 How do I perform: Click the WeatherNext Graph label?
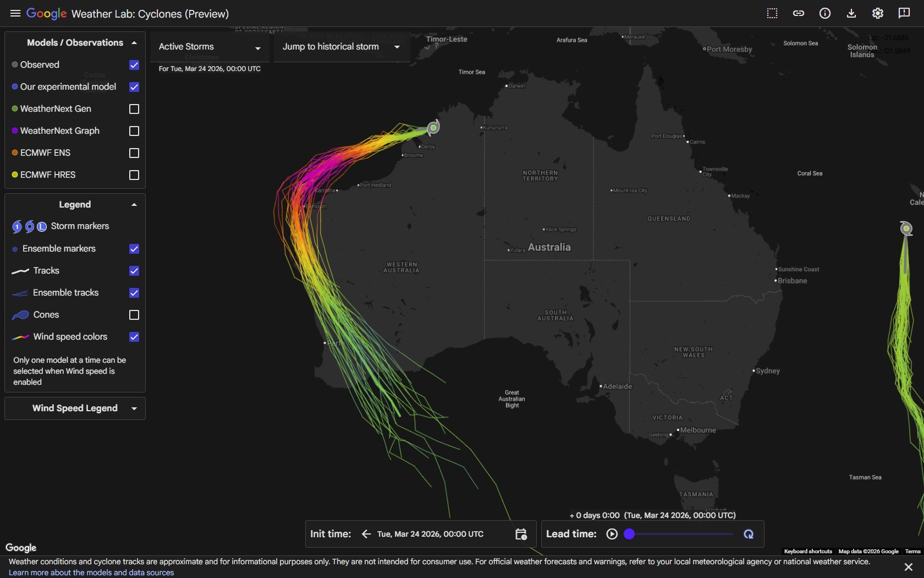pyautogui.click(x=60, y=131)
